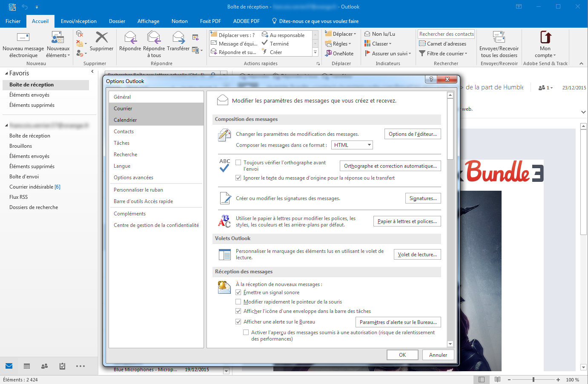
Task: Toggle Activer l'aperçu des messages checkbox
Action: [x=246, y=332]
